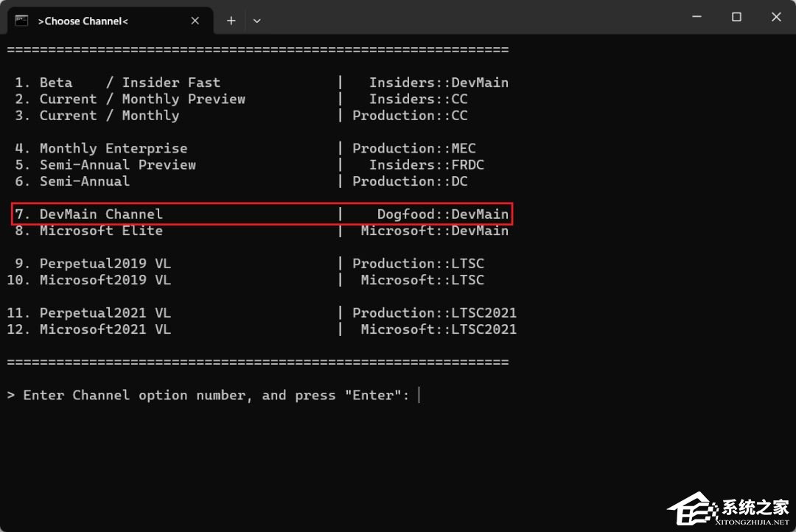The height and width of the screenshot is (532, 796).
Task: Click the 'Production::DC' text
Action: pos(411,181)
